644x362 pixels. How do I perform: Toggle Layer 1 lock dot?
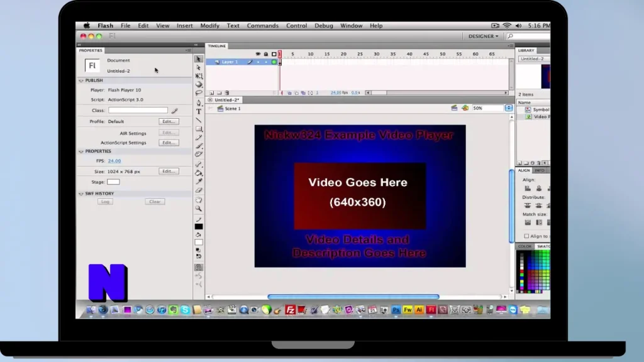[266, 62]
